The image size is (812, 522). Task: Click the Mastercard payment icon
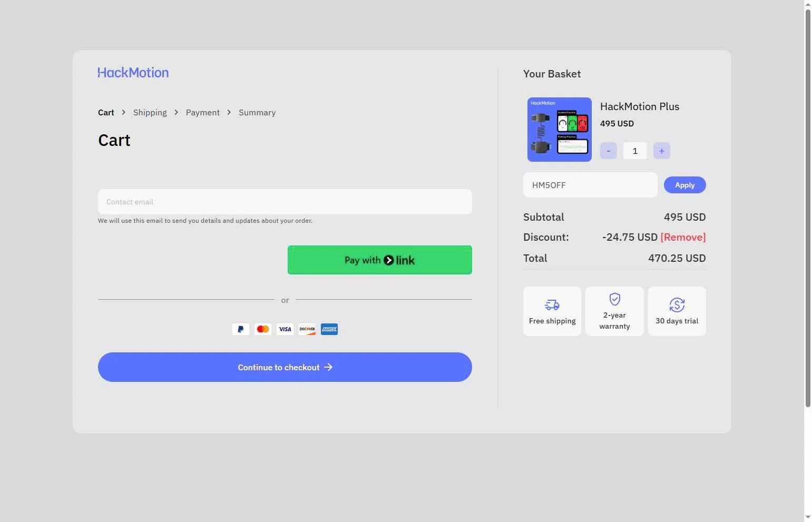[x=263, y=329]
